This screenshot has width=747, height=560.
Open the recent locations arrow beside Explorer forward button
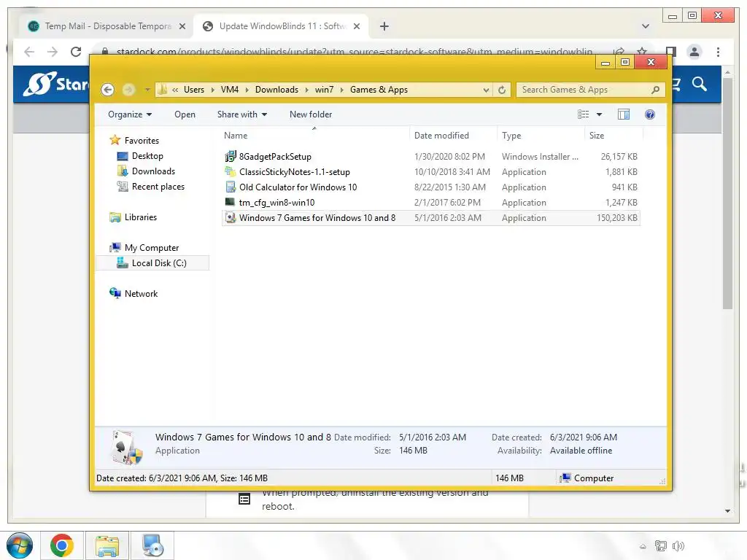click(x=147, y=90)
